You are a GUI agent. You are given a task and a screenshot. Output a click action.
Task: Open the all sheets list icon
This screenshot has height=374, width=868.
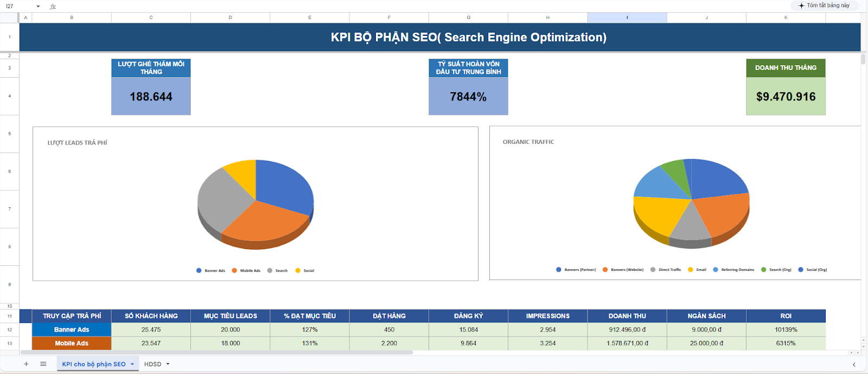coord(43,364)
